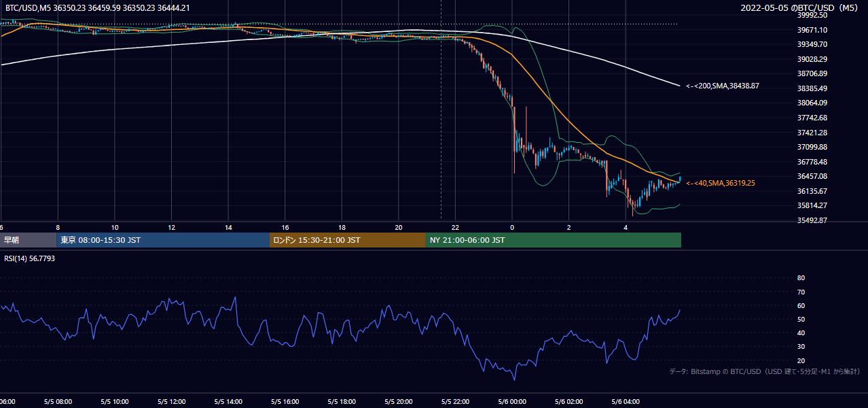The width and height of the screenshot is (868, 408).
Task: Click hour label 18 under the price chart
Action: tap(342, 227)
